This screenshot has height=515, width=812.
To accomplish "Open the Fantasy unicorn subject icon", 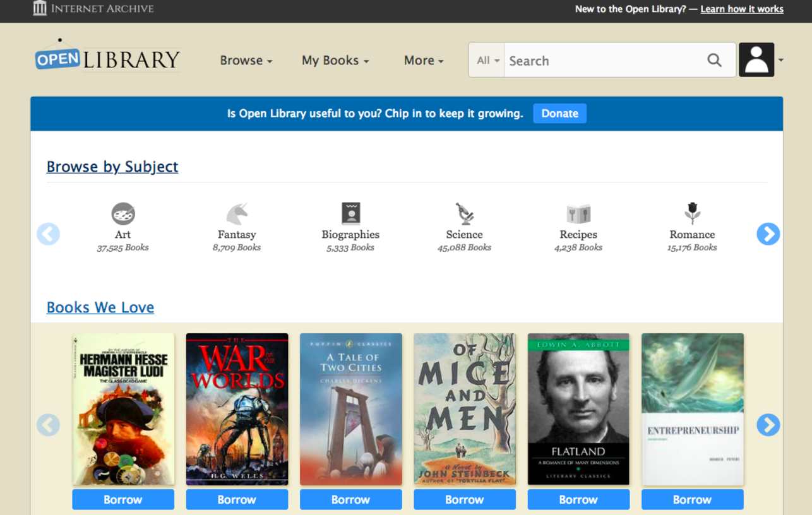I will 237,214.
